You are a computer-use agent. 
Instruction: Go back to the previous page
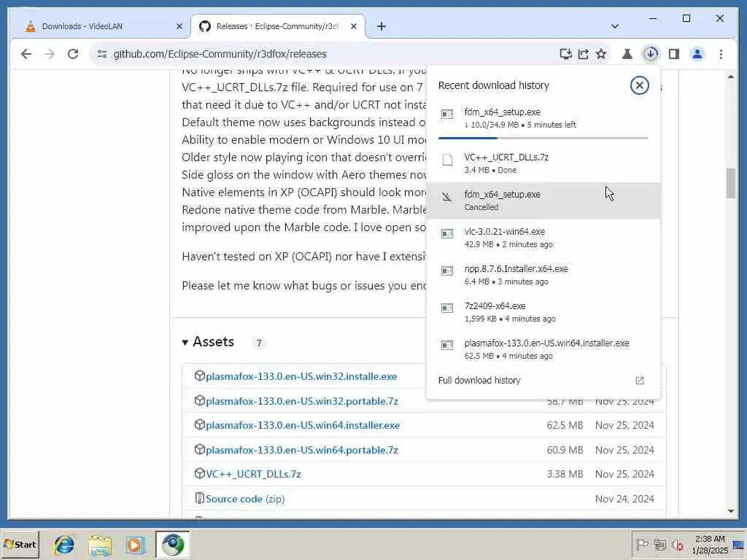pos(26,54)
